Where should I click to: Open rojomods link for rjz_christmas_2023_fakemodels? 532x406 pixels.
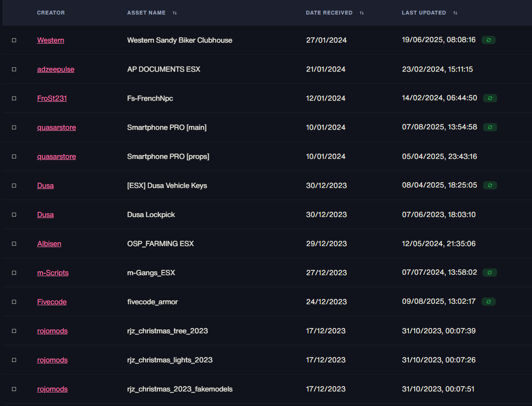[52, 389]
